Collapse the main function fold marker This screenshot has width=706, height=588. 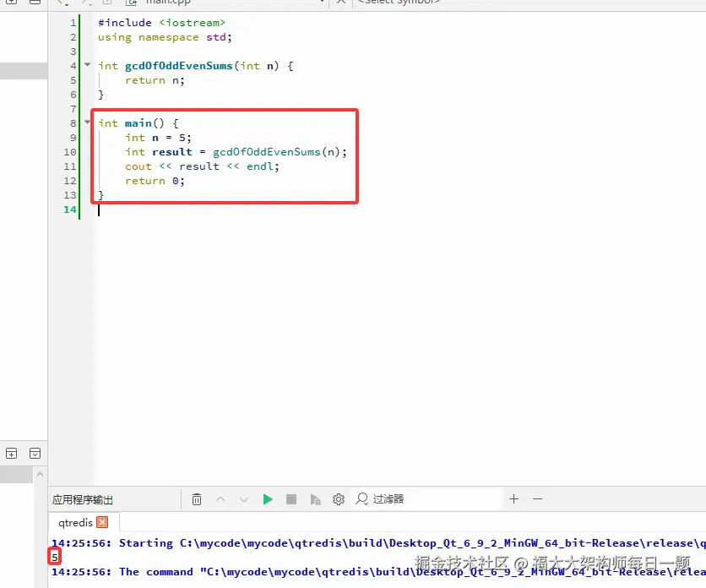tap(87, 122)
